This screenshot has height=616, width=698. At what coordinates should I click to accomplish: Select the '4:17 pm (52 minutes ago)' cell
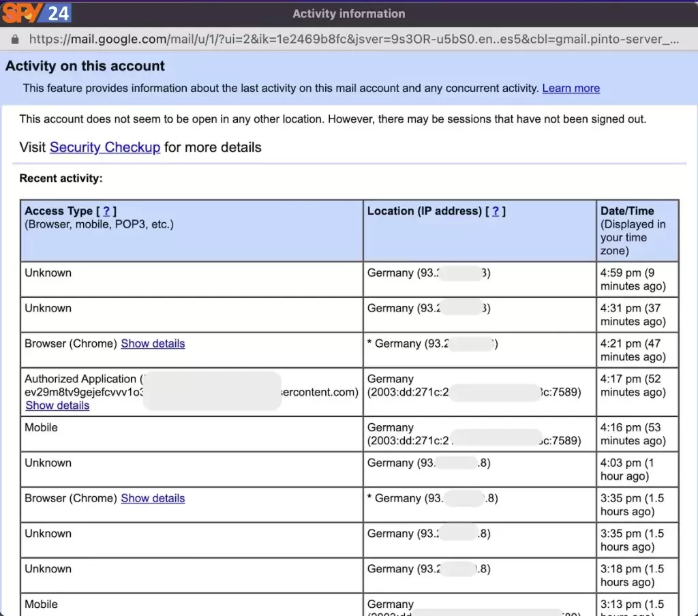(637, 392)
